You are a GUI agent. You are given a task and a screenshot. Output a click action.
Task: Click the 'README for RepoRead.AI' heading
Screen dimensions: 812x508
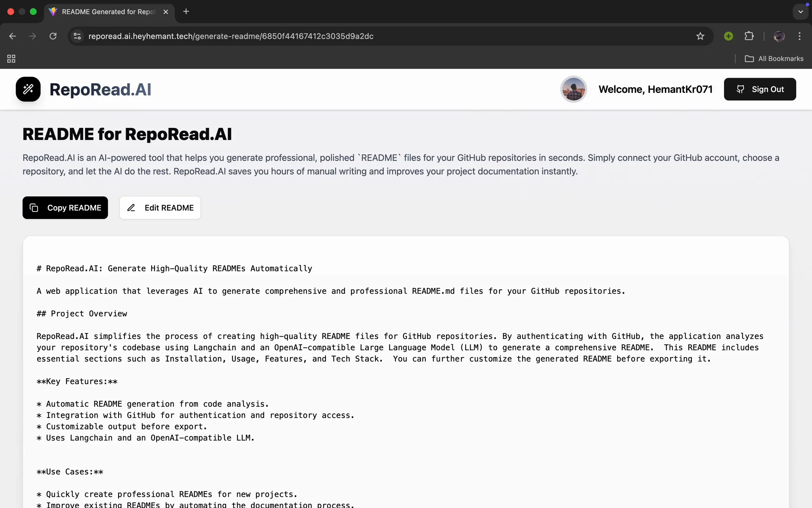[127, 134]
